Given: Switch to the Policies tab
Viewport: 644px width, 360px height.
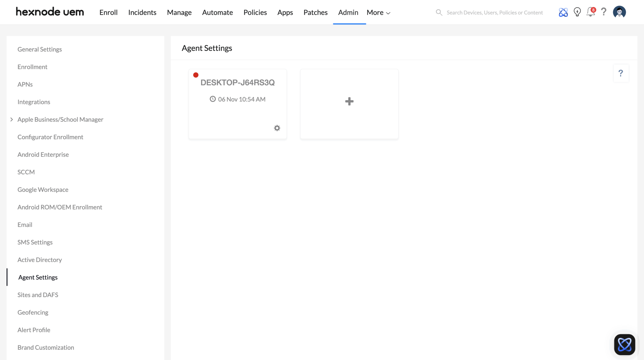Looking at the screenshot, I should point(255,12).
